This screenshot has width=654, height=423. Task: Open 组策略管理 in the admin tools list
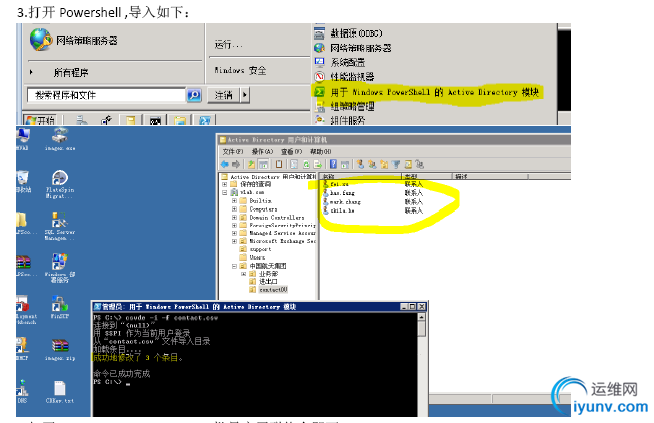pyautogui.click(x=344, y=106)
